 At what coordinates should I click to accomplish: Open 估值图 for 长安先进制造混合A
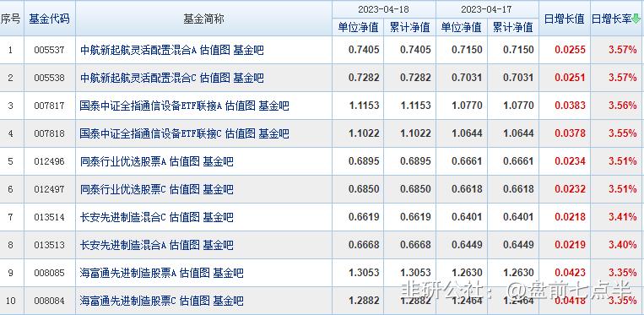click(184, 245)
